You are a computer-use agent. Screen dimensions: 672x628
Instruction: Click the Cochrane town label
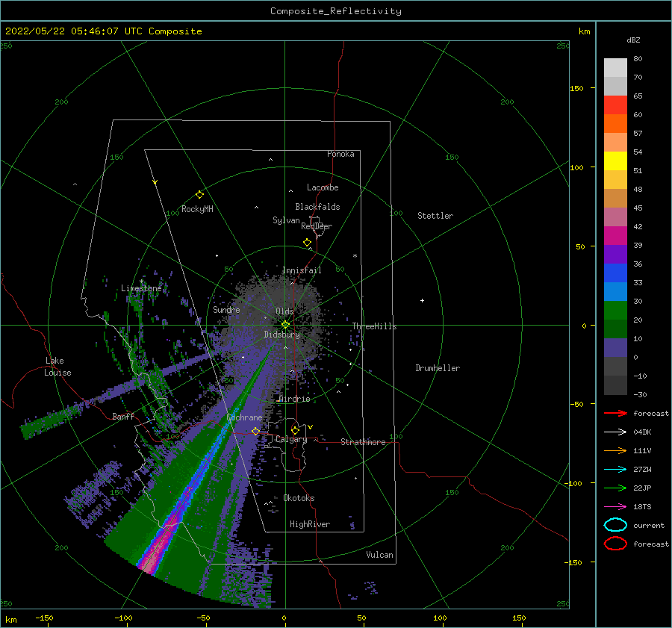pyautogui.click(x=244, y=417)
